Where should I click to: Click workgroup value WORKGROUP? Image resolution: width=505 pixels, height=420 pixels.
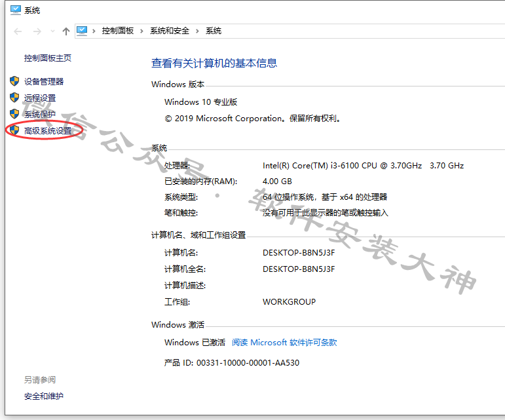(x=290, y=302)
